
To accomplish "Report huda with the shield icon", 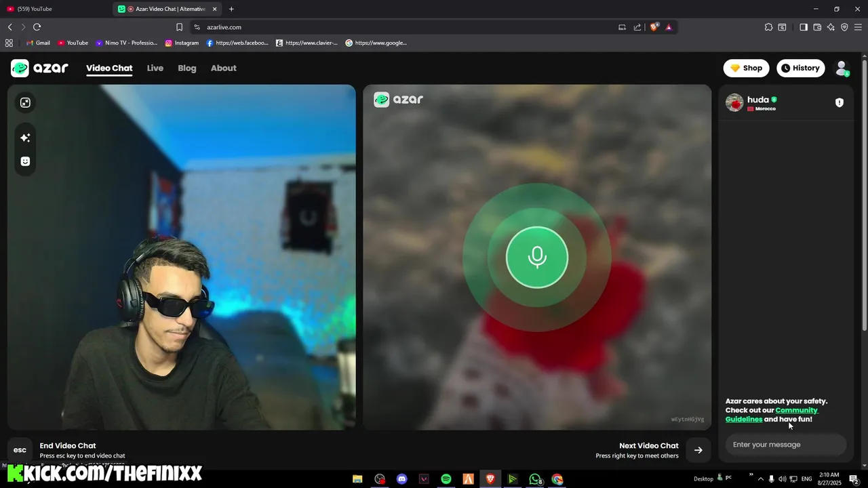I will pyautogui.click(x=840, y=102).
